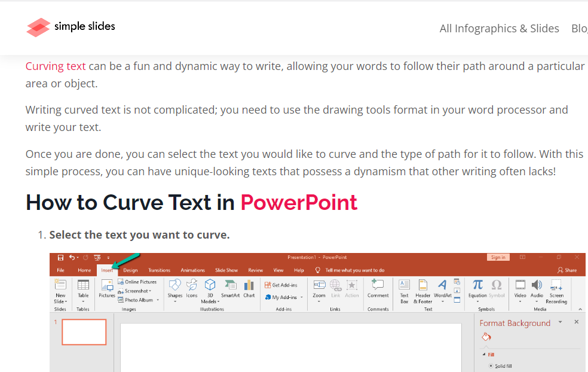Insert a SmartArt graphic
The width and height of the screenshot is (588, 372).
click(x=230, y=288)
